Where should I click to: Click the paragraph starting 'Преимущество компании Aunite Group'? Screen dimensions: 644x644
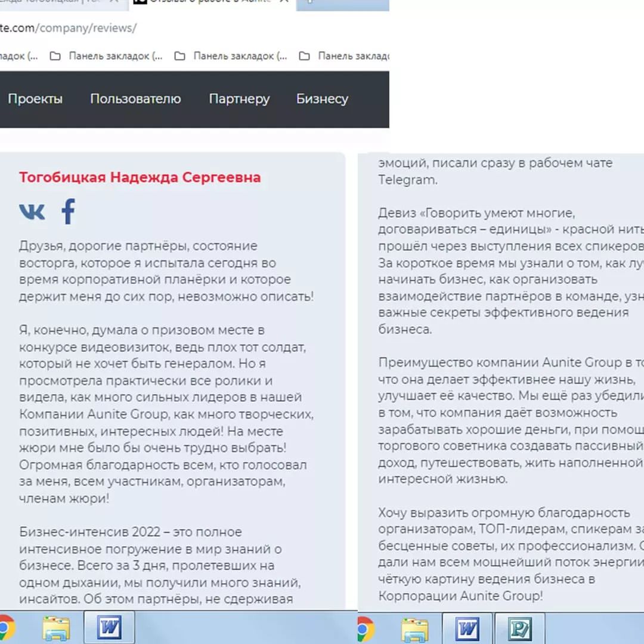click(511, 420)
